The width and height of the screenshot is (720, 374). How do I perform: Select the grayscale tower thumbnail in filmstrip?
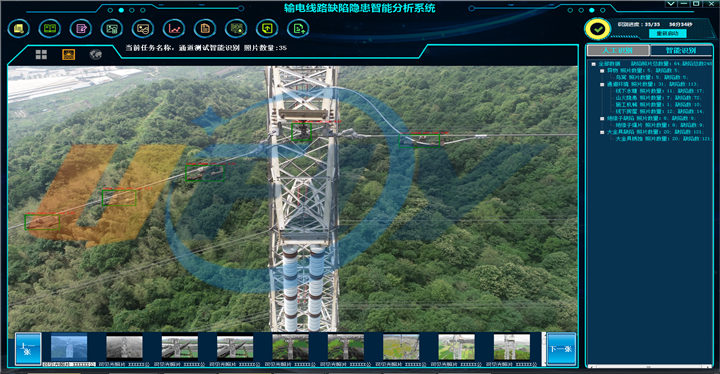pos(124,347)
